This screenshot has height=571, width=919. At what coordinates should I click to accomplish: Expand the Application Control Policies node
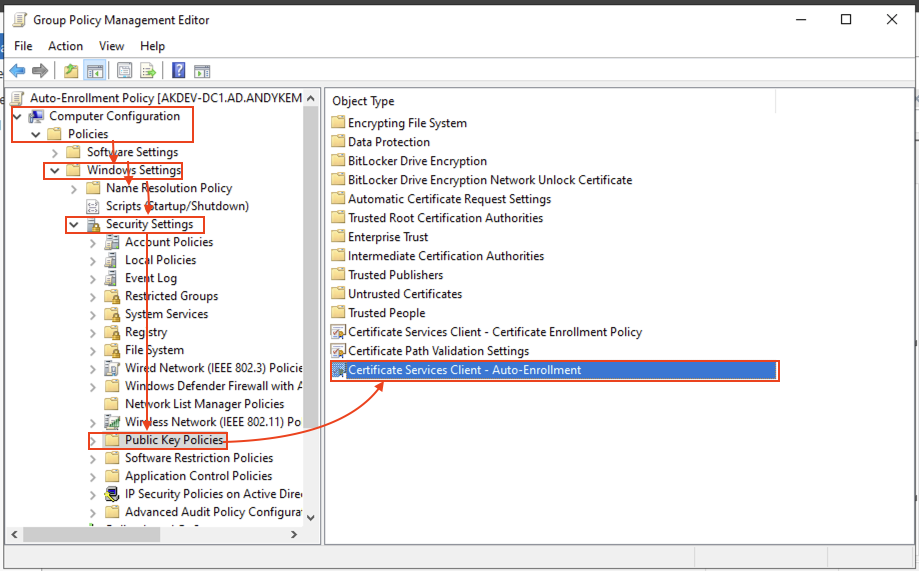tap(93, 477)
